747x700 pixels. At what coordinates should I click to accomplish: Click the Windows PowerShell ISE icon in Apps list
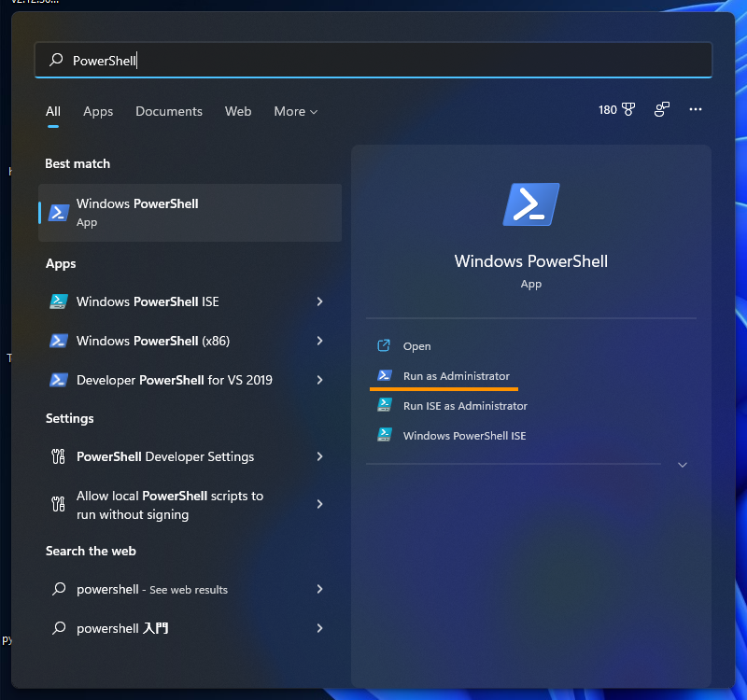coord(59,301)
